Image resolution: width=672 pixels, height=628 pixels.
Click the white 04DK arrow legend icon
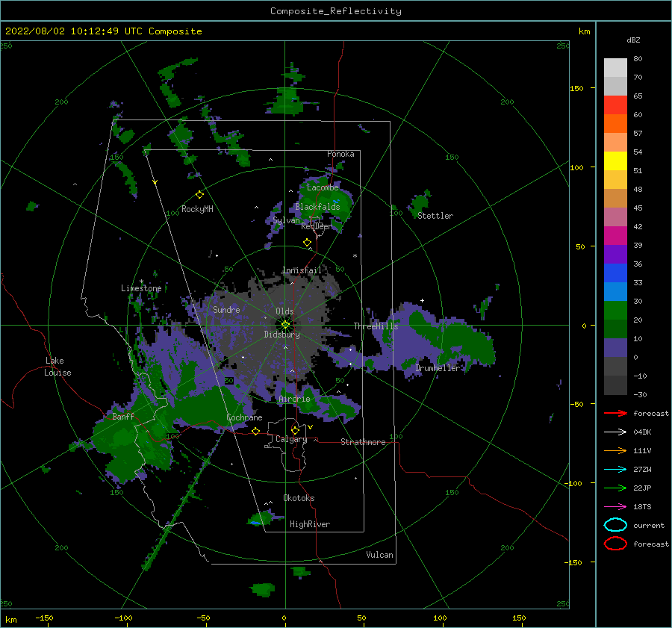[x=615, y=432]
